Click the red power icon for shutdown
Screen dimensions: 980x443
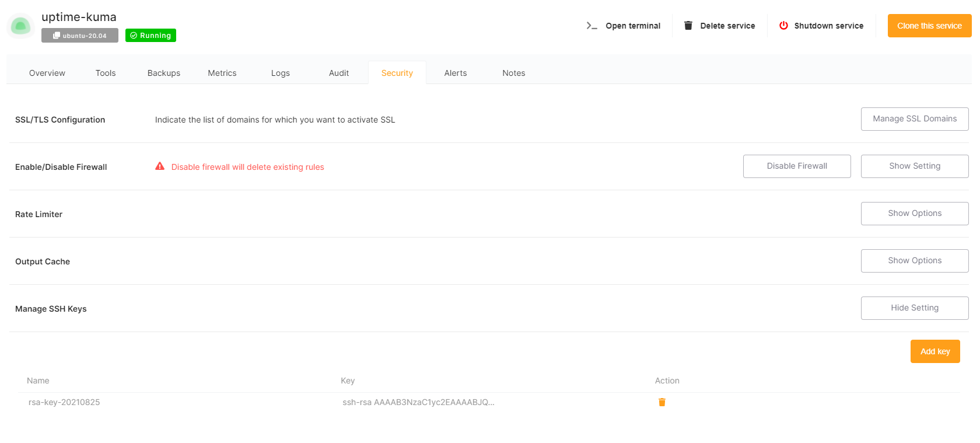click(783, 26)
